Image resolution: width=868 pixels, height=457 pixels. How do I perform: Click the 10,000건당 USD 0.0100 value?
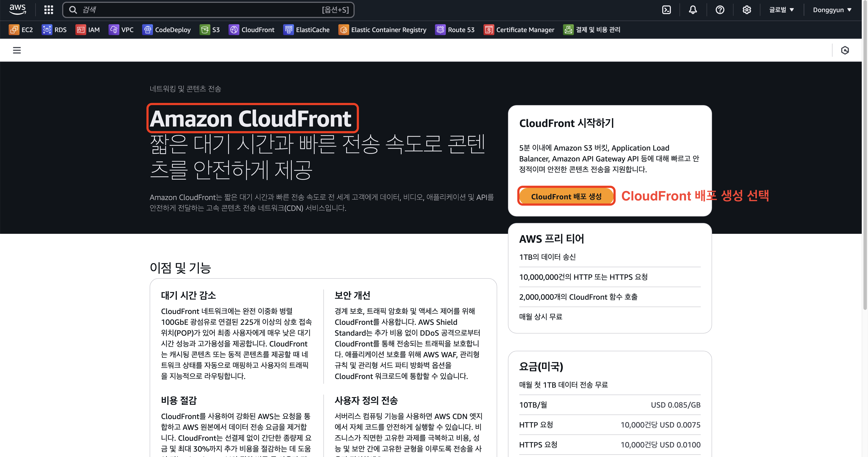pos(660,444)
